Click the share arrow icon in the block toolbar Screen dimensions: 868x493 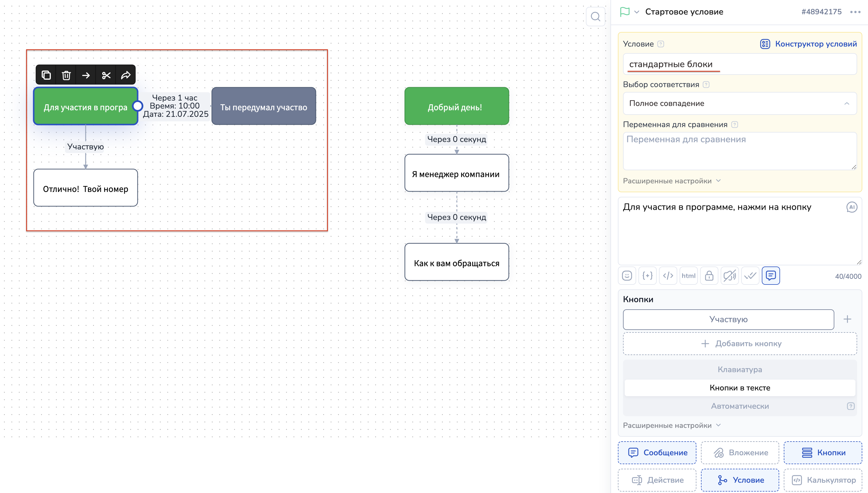pyautogui.click(x=126, y=75)
